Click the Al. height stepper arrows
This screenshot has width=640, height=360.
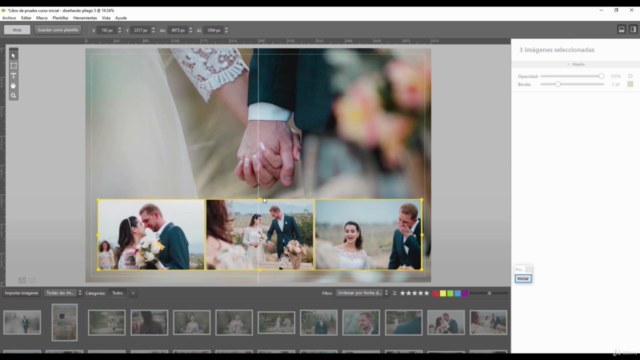tap(227, 30)
